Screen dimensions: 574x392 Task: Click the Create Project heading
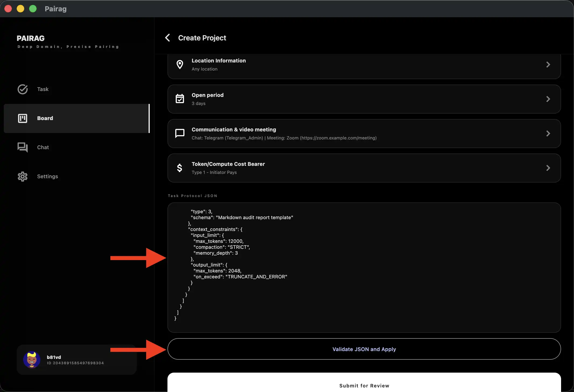coord(202,38)
